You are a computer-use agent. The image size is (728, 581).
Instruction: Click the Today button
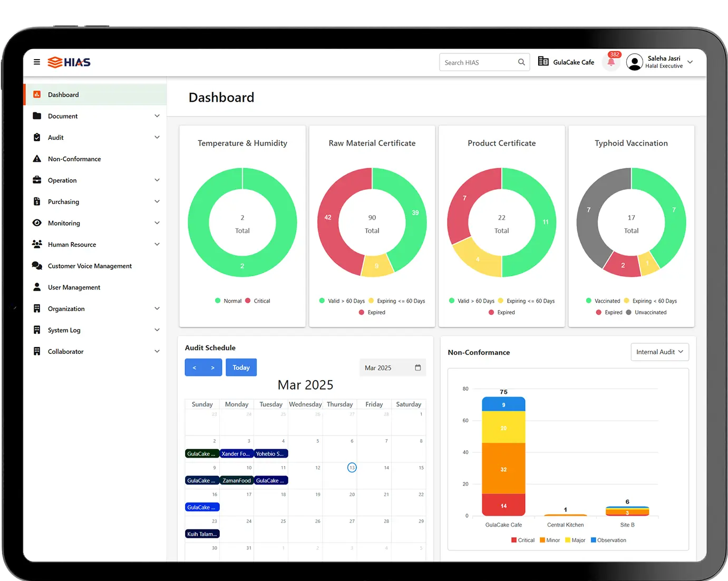(x=241, y=367)
